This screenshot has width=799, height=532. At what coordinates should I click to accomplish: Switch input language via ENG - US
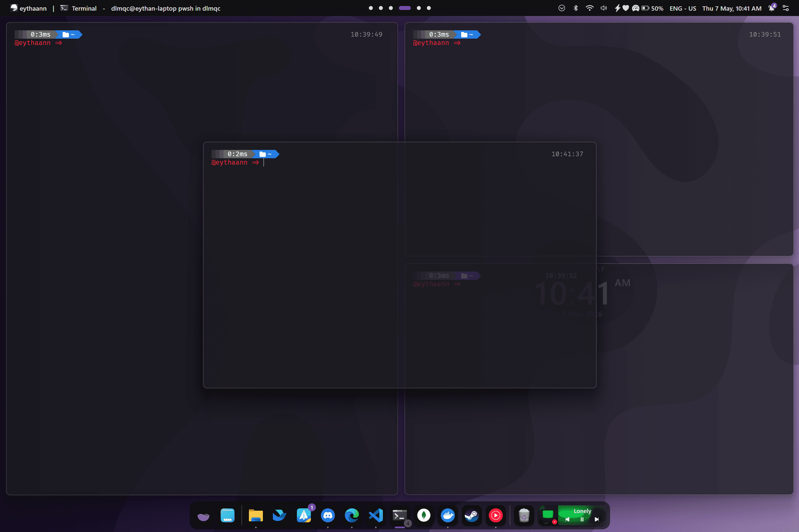[683, 8]
